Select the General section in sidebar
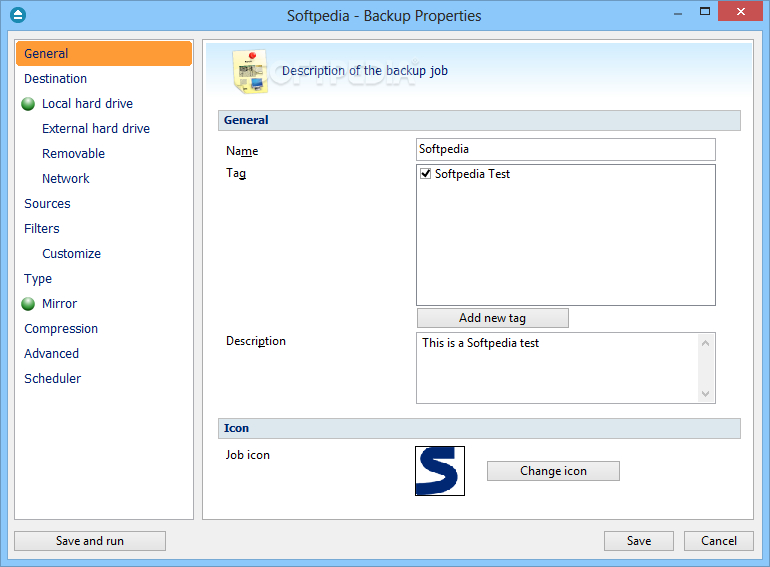The image size is (770, 567). pos(104,54)
